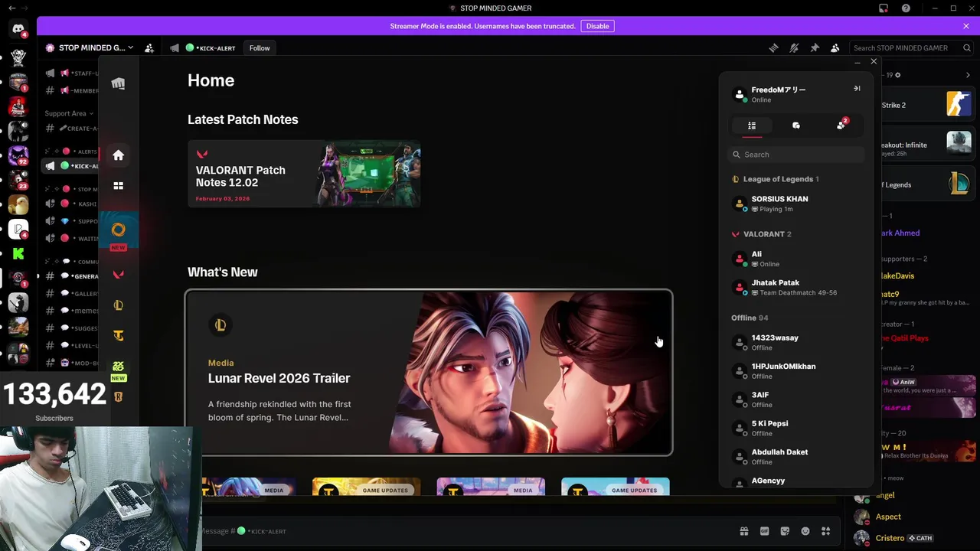Select League of Legends icon in Riot sidebar

(x=118, y=305)
